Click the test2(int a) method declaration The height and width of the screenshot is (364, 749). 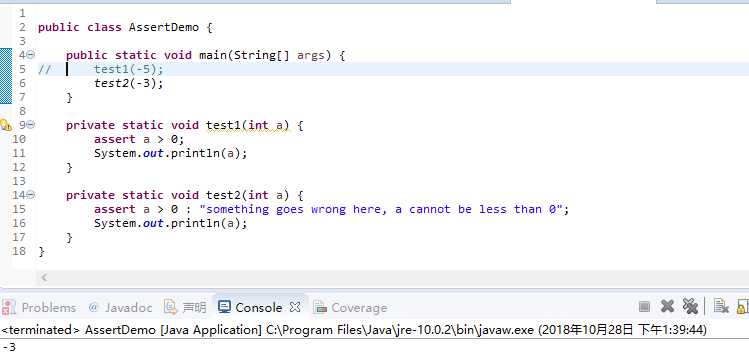pos(247,195)
